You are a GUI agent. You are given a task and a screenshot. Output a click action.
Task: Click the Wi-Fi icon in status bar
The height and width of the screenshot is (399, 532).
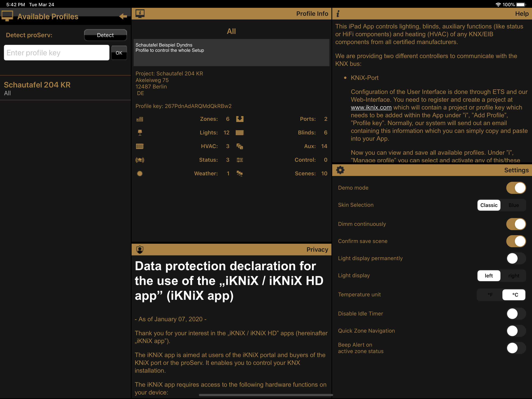(498, 4)
